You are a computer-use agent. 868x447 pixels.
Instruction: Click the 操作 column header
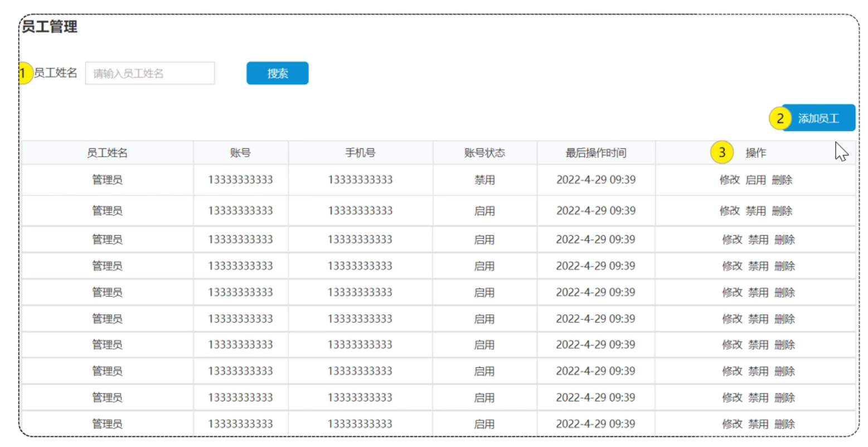coord(755,153)
